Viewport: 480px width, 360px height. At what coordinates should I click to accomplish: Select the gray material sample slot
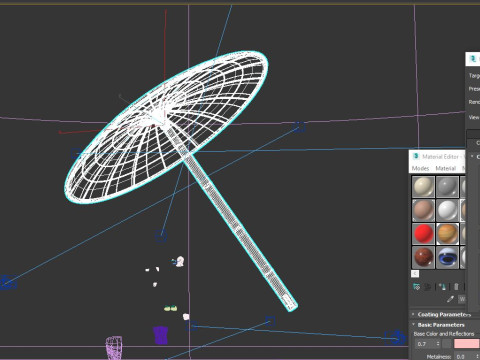[x=447, y=187]
